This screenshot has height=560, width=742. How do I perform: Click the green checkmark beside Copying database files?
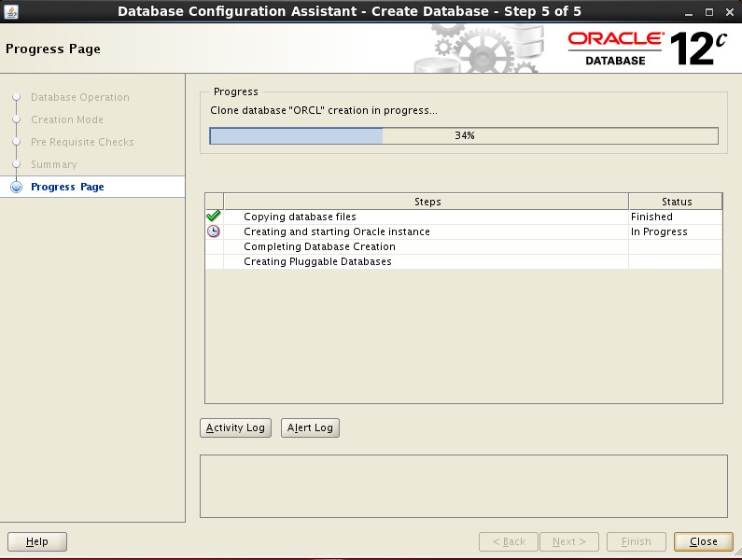pyautogui.click(x=214, y=217)
